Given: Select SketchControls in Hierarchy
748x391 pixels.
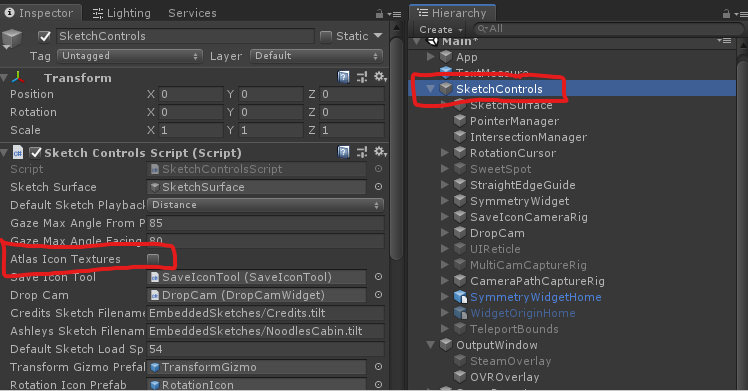Looking at the screenshot, I should [x=499, y=89].
